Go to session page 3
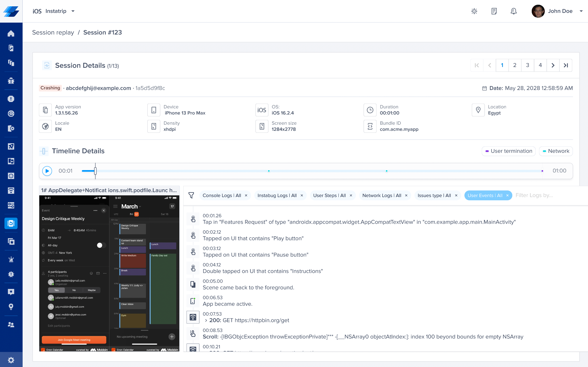 pos(527,65)
